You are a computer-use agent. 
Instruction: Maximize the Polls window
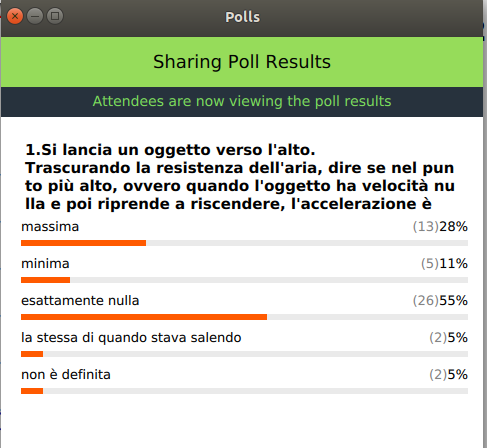55,16
